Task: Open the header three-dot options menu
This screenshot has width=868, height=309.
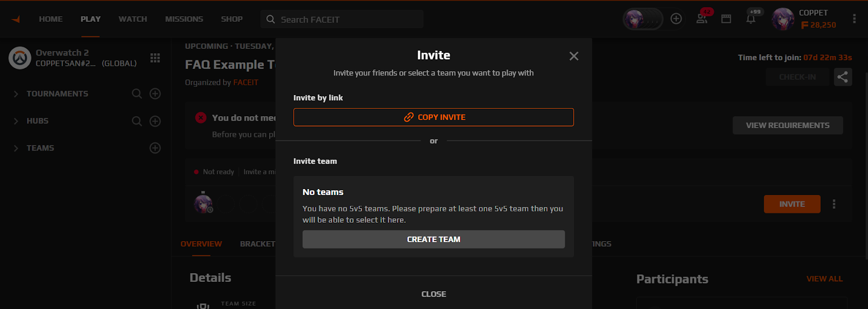Action: pos(854,19)
